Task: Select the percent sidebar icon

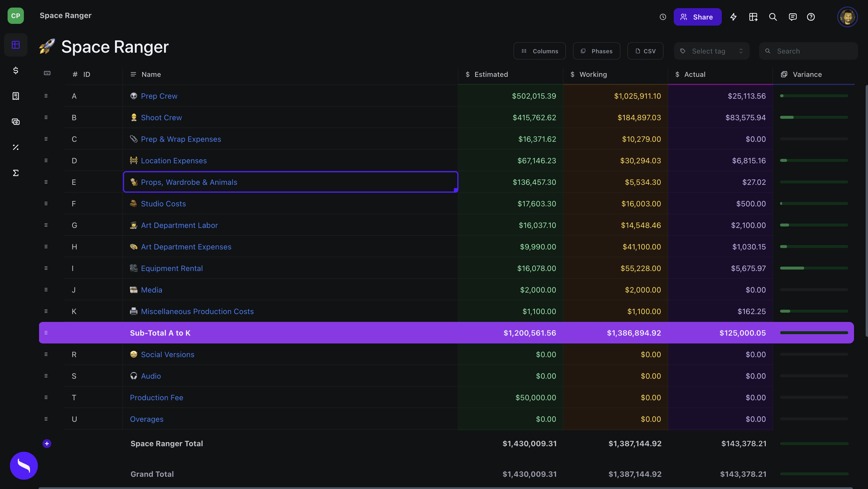Action: pos(15,147)
